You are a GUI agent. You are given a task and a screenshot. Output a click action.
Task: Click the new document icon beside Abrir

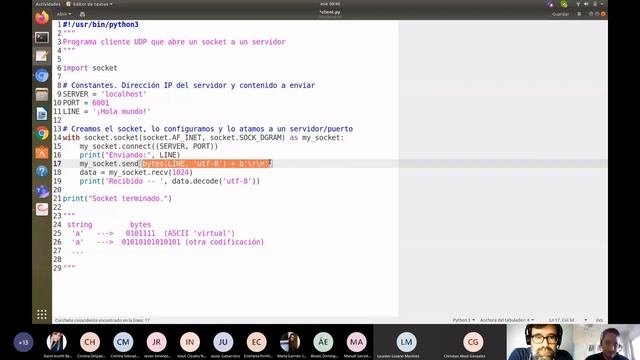(82, 14)
